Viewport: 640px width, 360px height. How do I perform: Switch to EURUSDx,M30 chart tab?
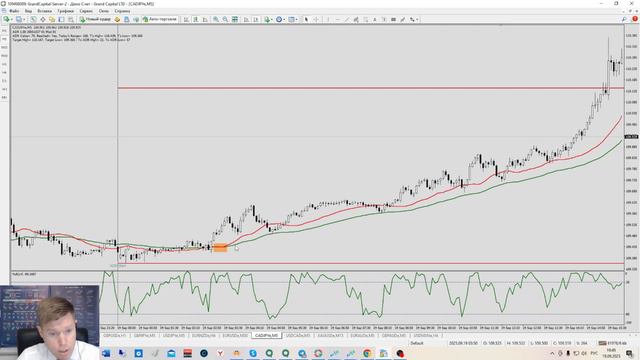[236, 336]
